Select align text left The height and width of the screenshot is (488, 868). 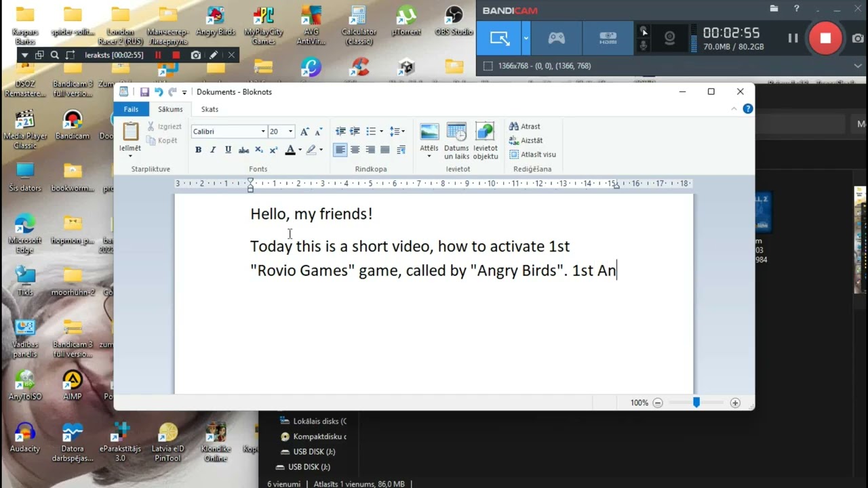(x=340, y=150)
